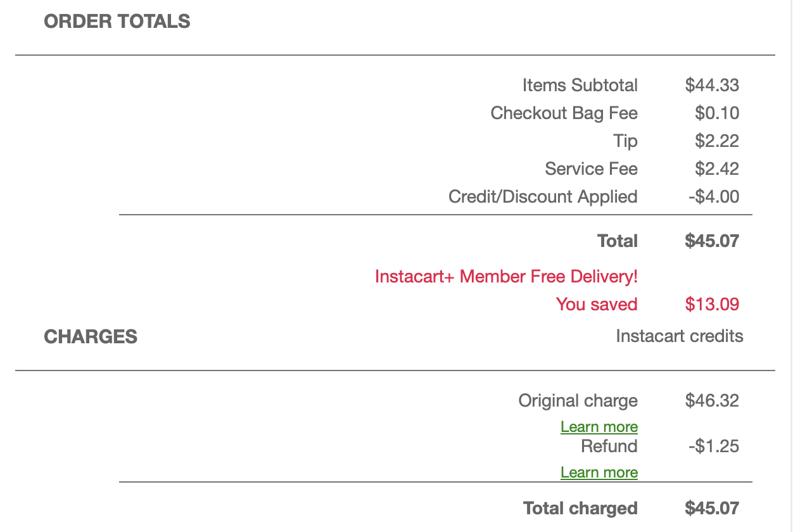Select the Items Subtotal label

[580, 85]
